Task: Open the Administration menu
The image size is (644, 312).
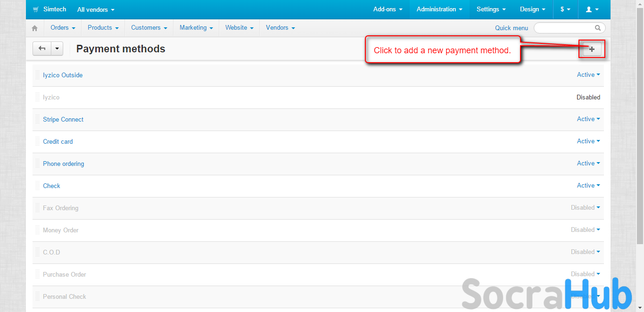Action: (x=439, y=9)
